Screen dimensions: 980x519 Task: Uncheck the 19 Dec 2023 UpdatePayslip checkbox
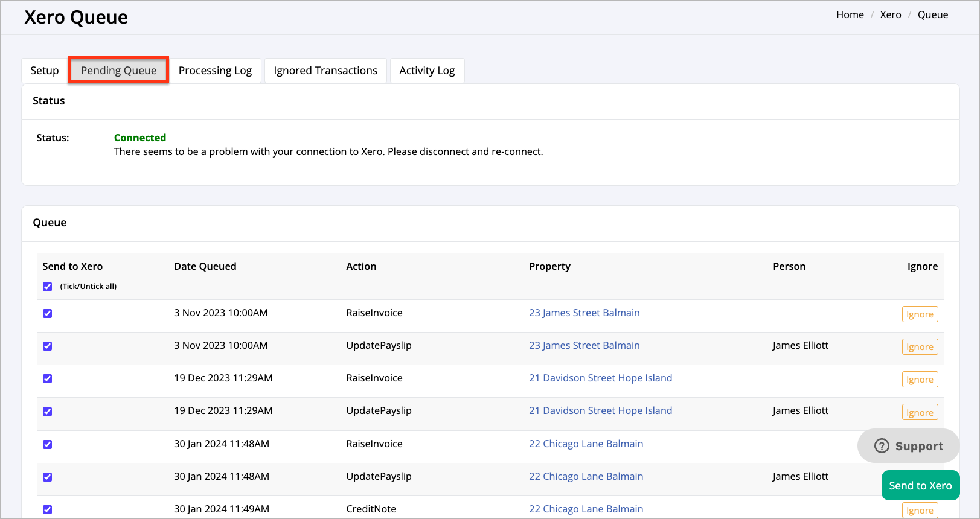tap(48, 412)
